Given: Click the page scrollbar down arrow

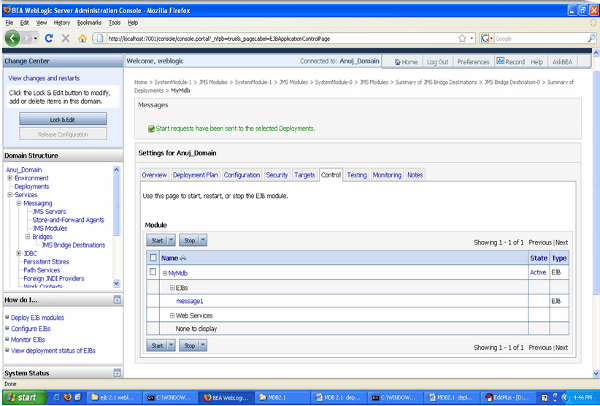Looking at the screenshot, I should 596,373.
